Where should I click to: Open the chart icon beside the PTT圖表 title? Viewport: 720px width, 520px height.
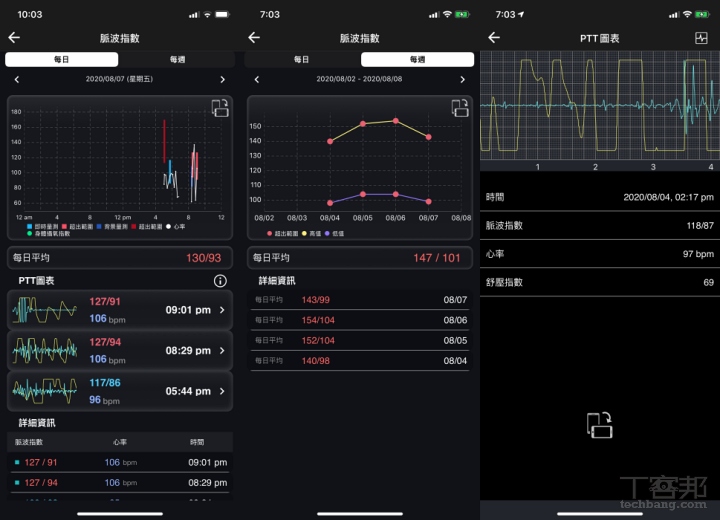[701, 38]
